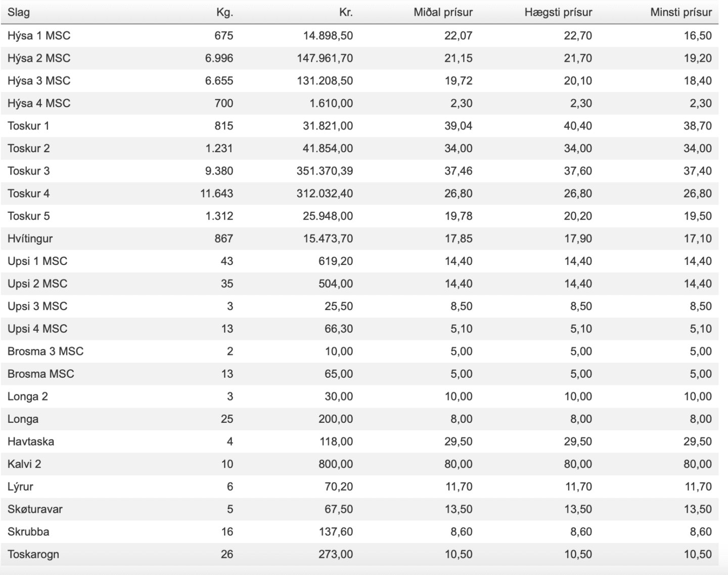Click the Hvítingur row name

30,239
